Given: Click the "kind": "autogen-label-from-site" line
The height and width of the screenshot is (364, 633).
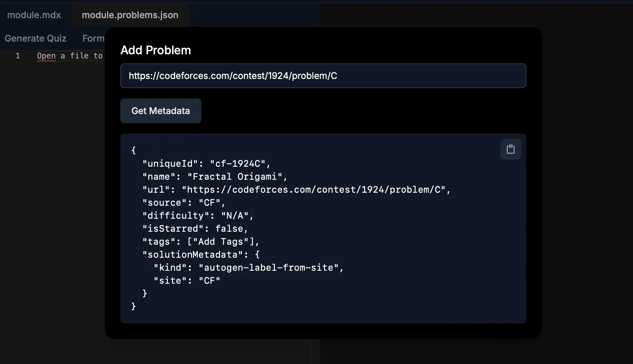Looking at the screenshot, I should (x=249, y=267).
